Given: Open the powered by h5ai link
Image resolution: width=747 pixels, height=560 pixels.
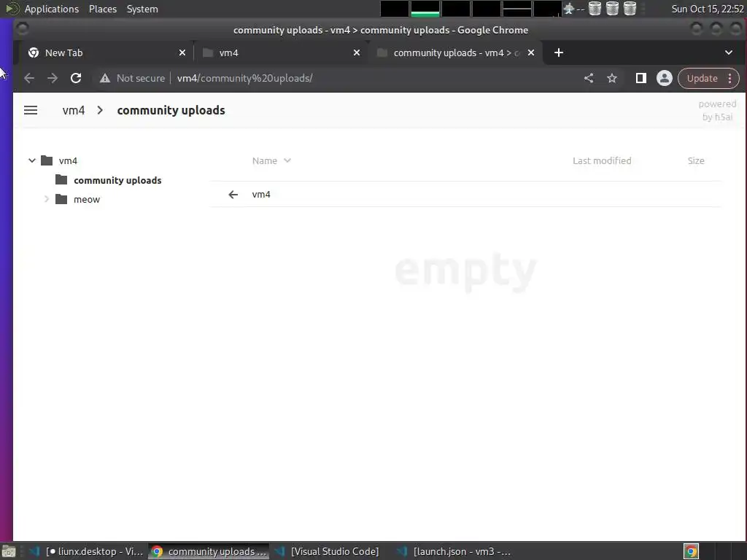Looking at the screenshot, I should pyautogui.click(x=717, y=110).
